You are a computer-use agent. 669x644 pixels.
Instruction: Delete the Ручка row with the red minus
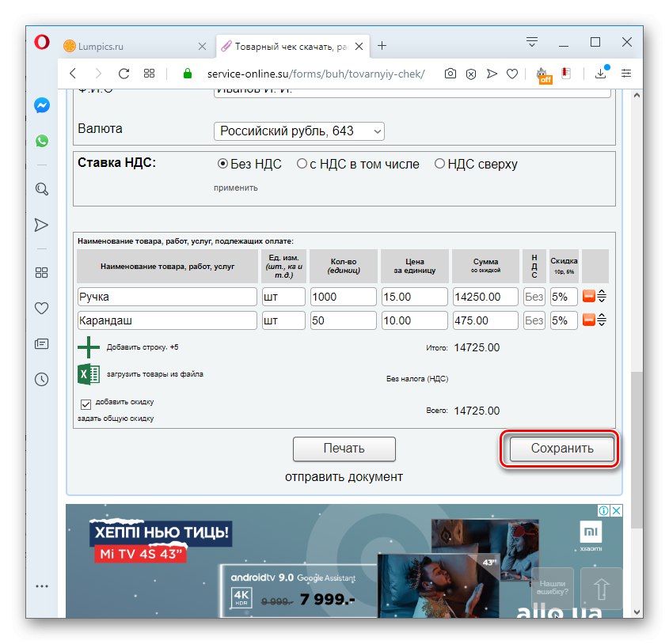pyautogui.click(x=589, y=296)
